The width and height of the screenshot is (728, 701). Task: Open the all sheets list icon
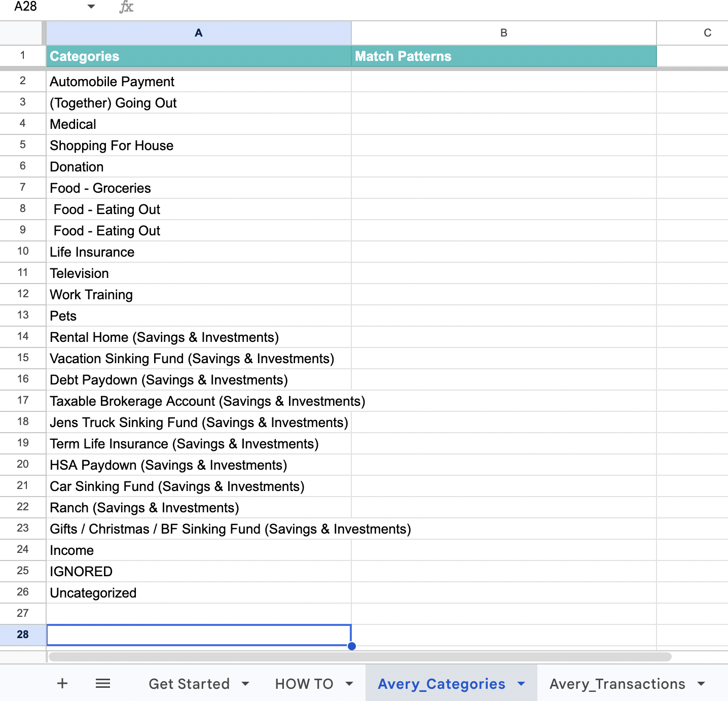103,683
